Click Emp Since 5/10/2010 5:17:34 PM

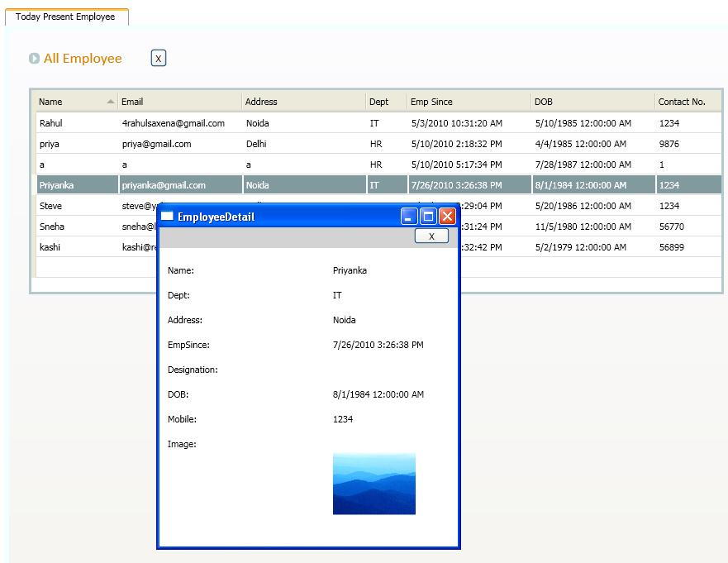tap(456, 165)
